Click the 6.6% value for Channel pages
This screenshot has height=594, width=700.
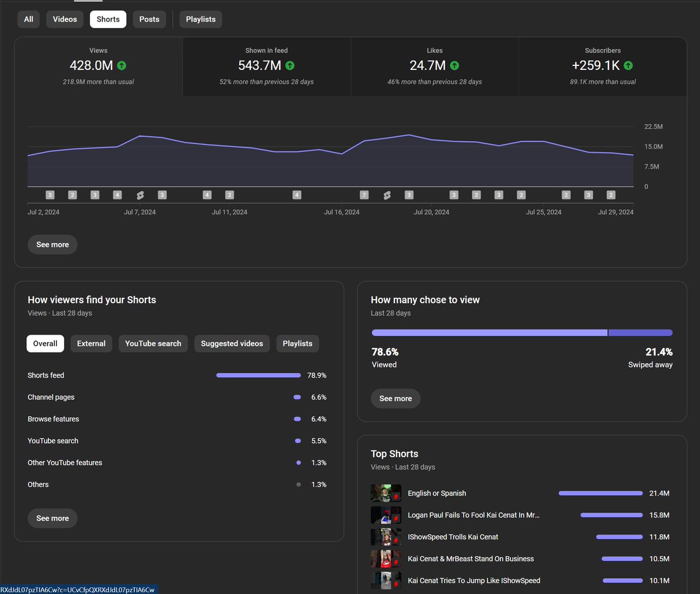point(319,398)
